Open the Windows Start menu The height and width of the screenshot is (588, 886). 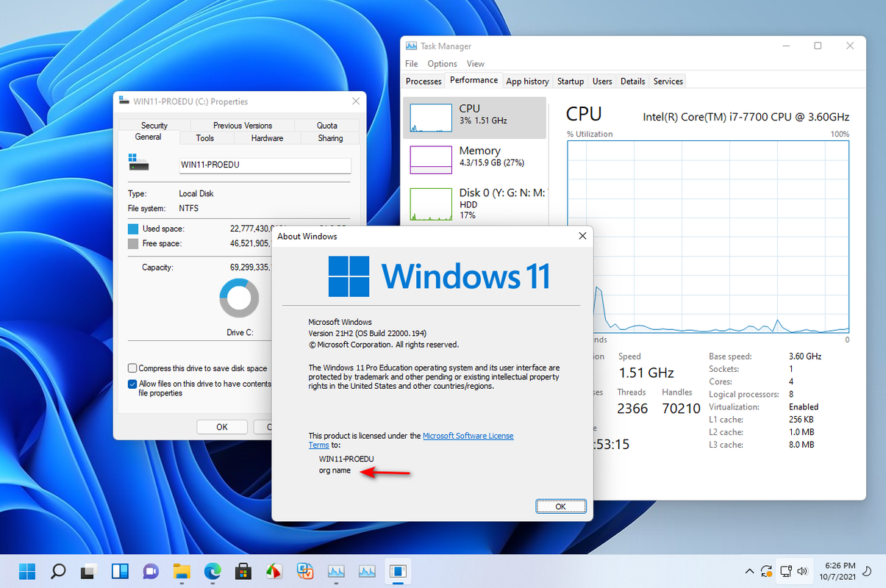click(27, 571)
